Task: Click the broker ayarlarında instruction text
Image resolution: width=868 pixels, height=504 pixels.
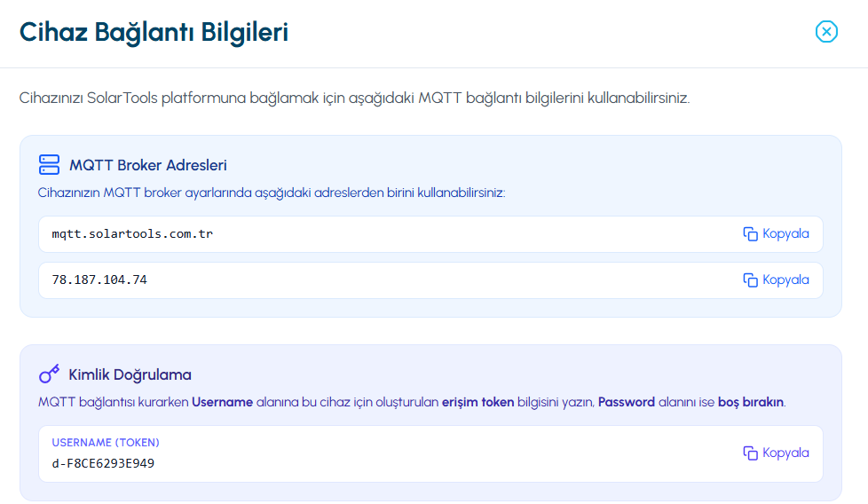Action: 272,193
